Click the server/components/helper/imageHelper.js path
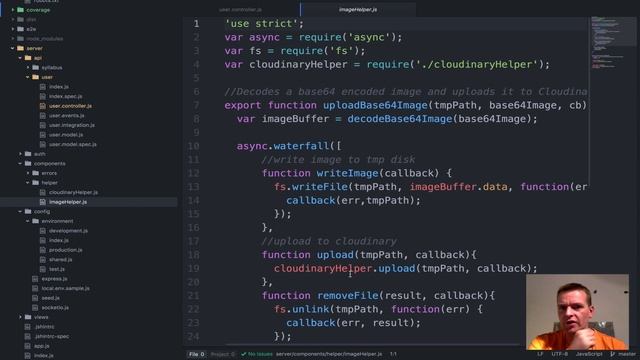640x360 pixels. [329, 354]
